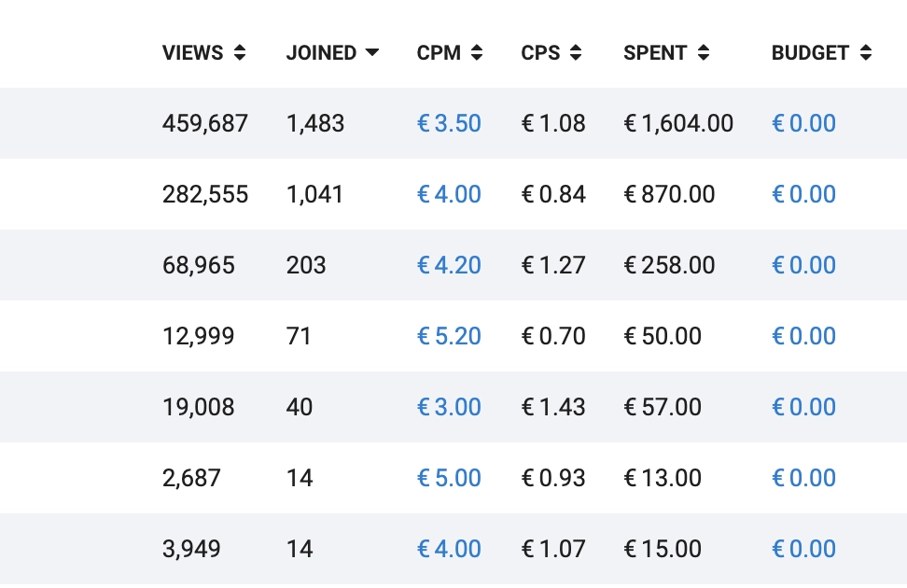Open the € 3.50 CPM link
The width and height of the screenshot is (907, 588).
coord(449,123)
